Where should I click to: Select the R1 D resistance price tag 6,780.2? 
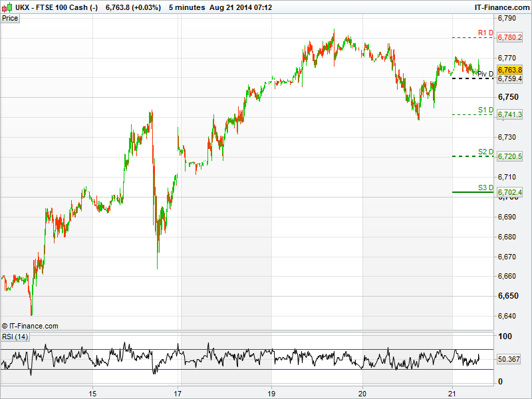(510, 37)
